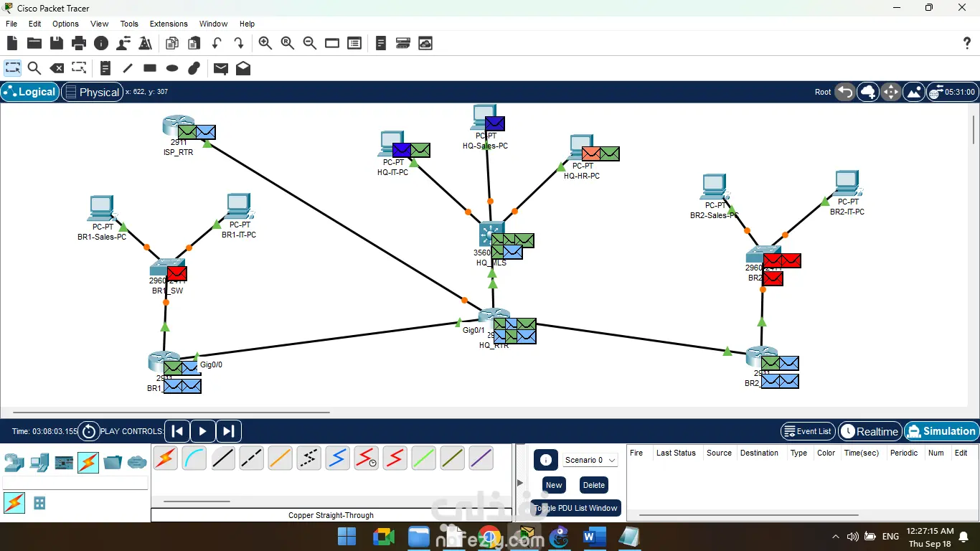Image resolution: width=980 pixels, height=551 pixels.
Task: Toggle the Event List panel
Action: (808, 431)
